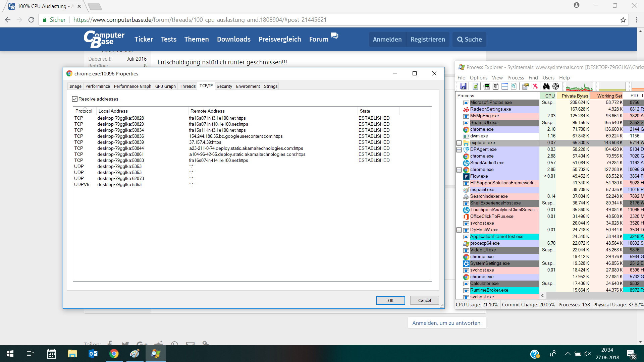The height and width of the screenshot is (362, 644).
Task: Open the Options menu in Process Explorer
Action: [478, 77]
